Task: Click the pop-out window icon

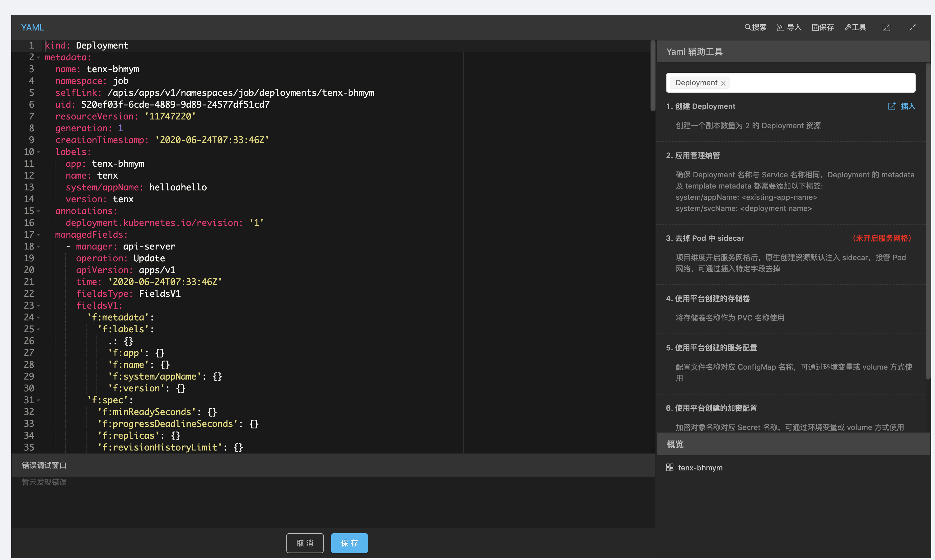Action: (x=886, y=27)
